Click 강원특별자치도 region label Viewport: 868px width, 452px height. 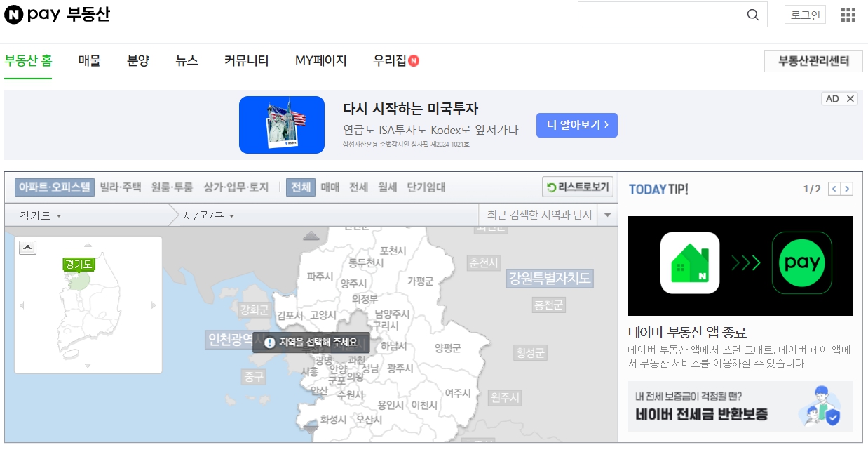550,278
